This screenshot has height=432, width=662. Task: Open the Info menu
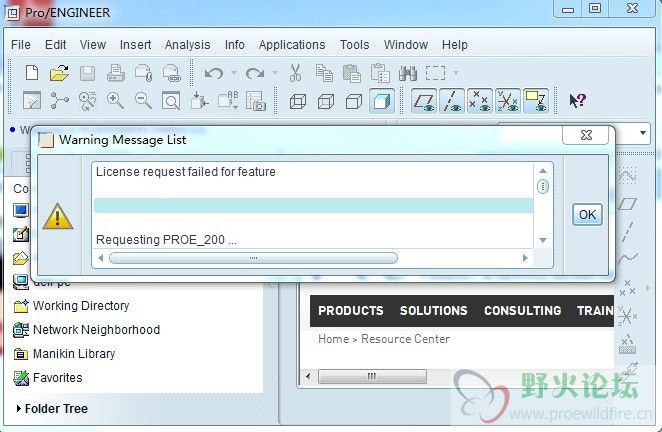pos(234,45)
